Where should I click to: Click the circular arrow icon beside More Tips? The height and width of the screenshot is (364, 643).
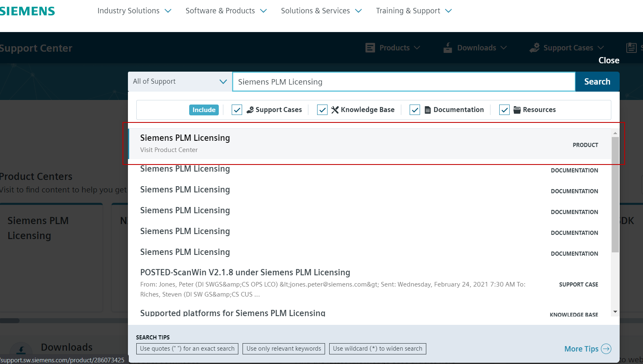(606, 349)
